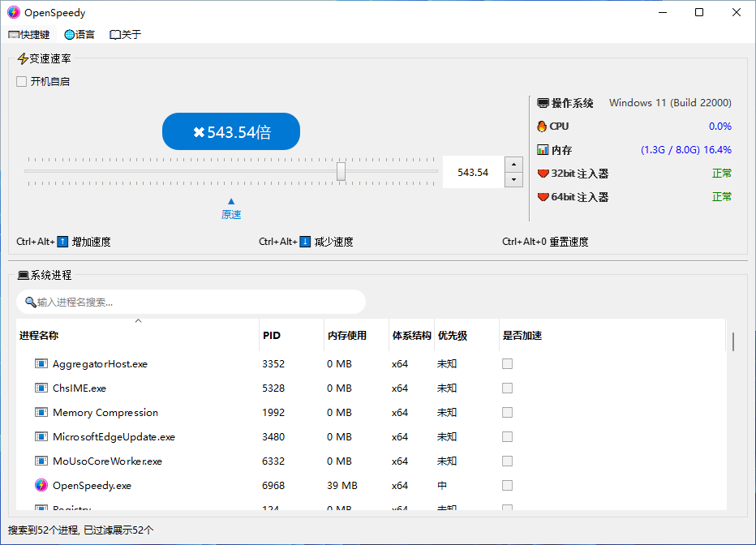Click the up-arrow key icon for 增加速度
The height and width of the screenshot is (545, 756).
click(x=62, y=242)
